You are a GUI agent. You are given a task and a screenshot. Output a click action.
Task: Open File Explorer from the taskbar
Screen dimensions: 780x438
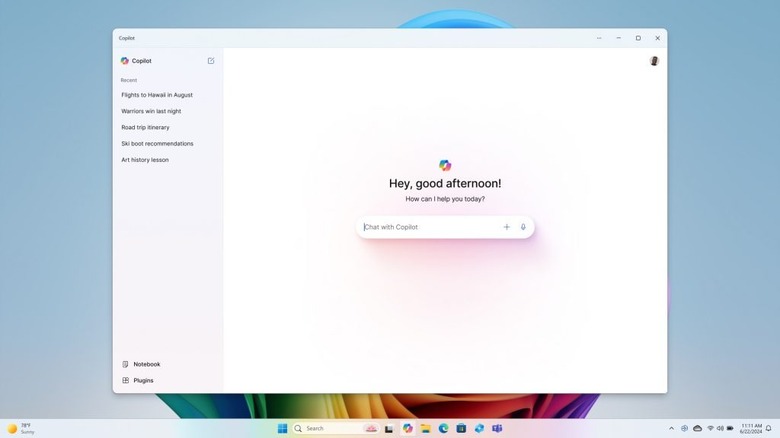tap(425, 428)
